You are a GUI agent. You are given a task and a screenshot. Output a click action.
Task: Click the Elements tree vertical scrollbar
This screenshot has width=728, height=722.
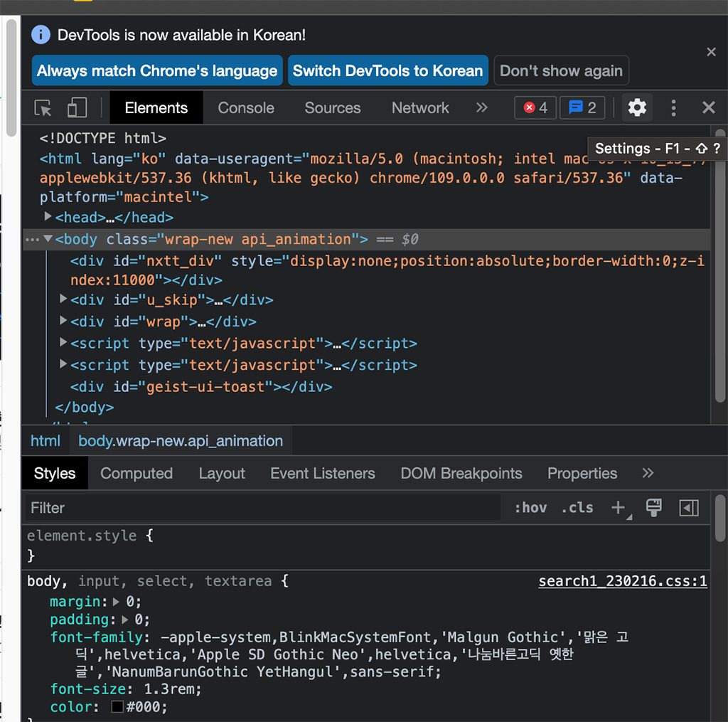coord(719,265)
